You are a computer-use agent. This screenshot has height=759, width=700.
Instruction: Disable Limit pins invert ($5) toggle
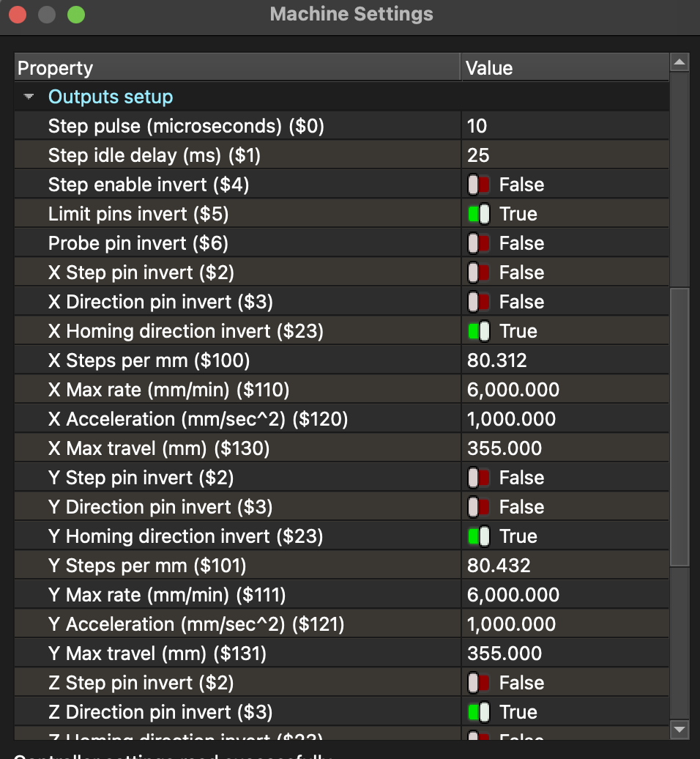[479, 214]
